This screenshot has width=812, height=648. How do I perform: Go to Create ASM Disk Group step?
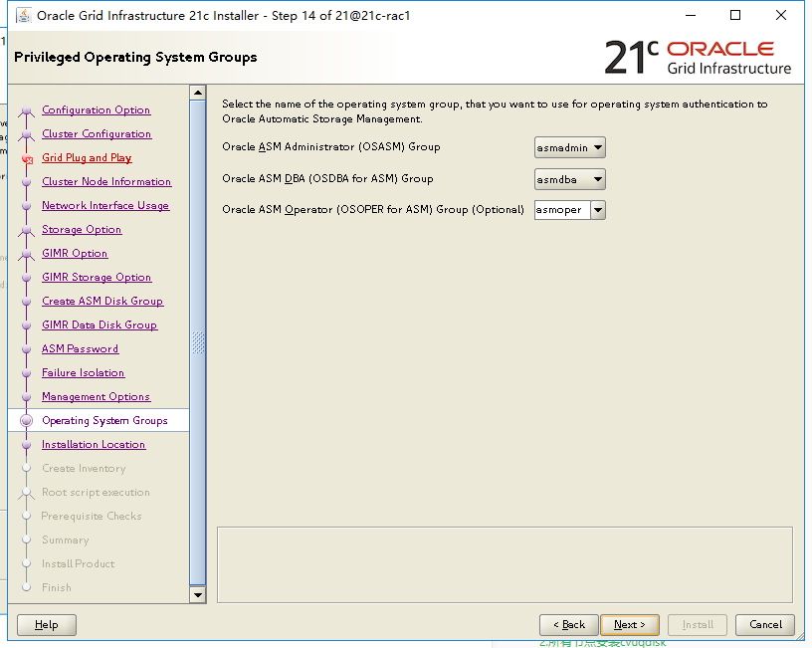(103, 301)
